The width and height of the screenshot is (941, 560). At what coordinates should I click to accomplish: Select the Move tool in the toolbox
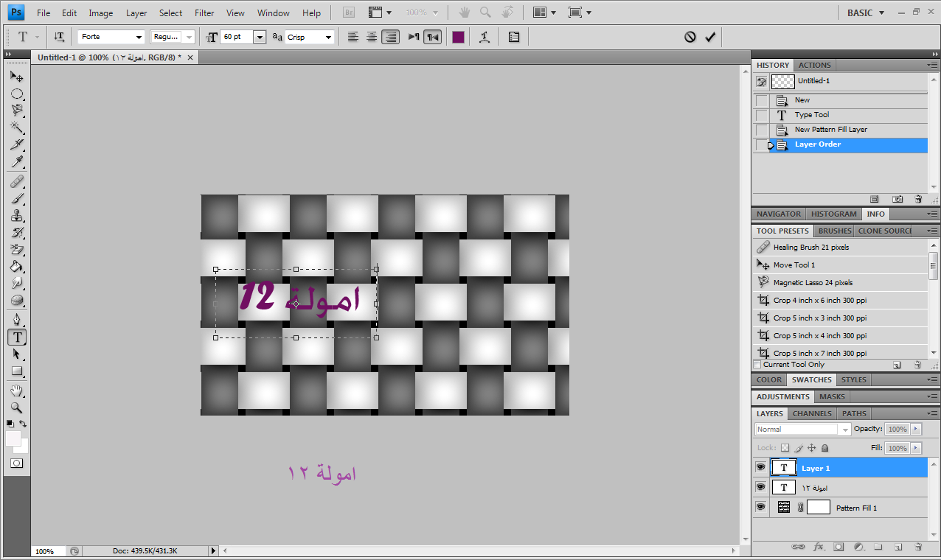pyautogui.click(x=16, y=77)
